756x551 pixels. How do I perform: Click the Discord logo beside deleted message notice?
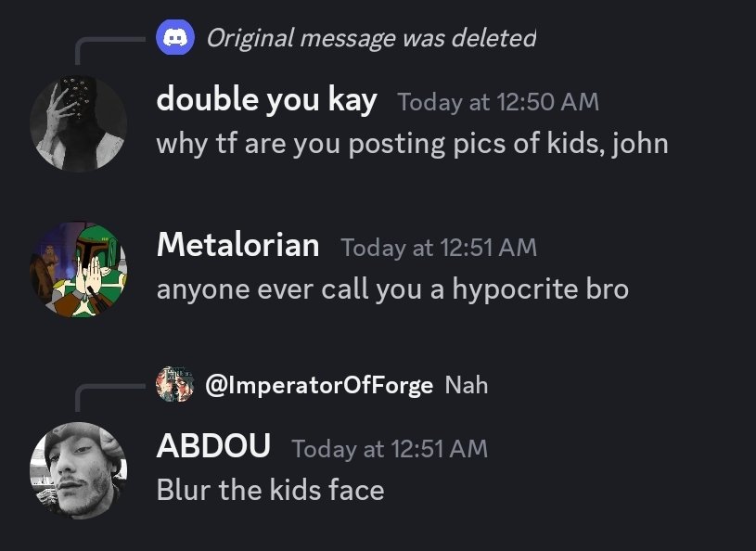[x=175, y=39]
